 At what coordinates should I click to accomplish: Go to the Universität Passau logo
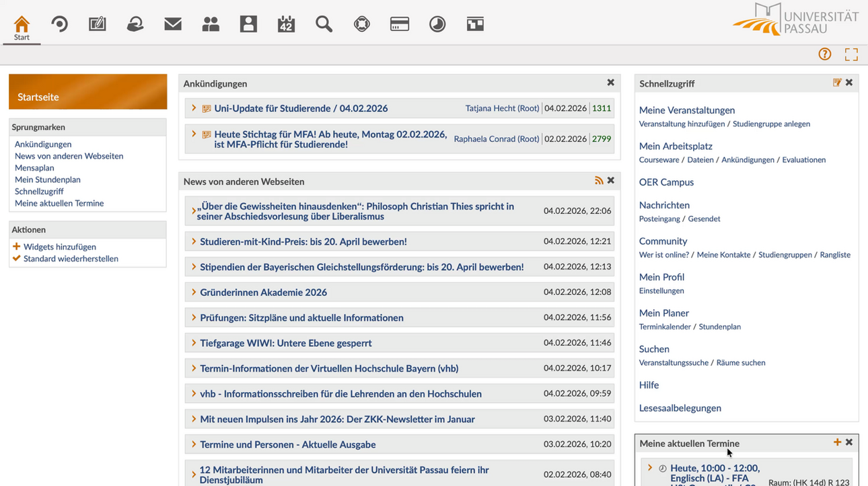tap(795, 19)
